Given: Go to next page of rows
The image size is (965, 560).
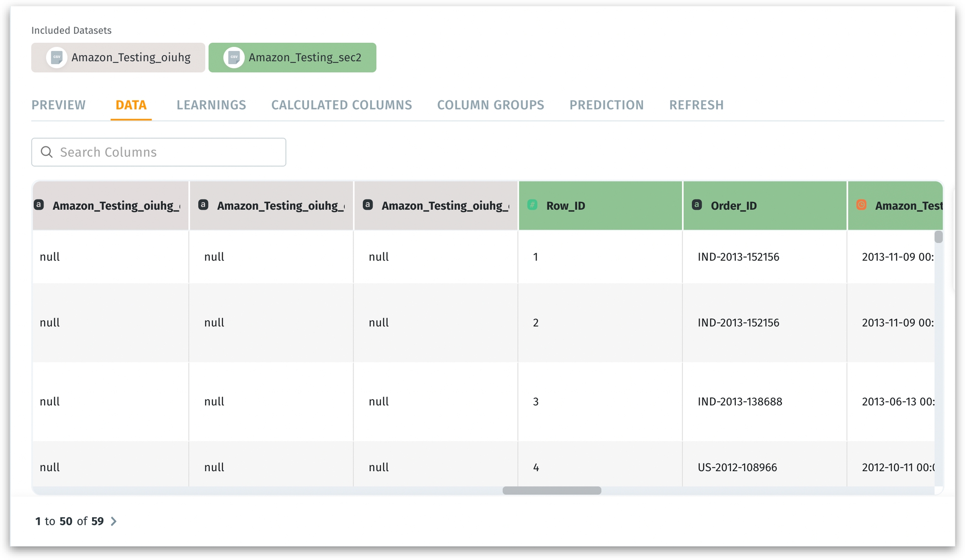Looking at the screenshot, I should (114, 521).
